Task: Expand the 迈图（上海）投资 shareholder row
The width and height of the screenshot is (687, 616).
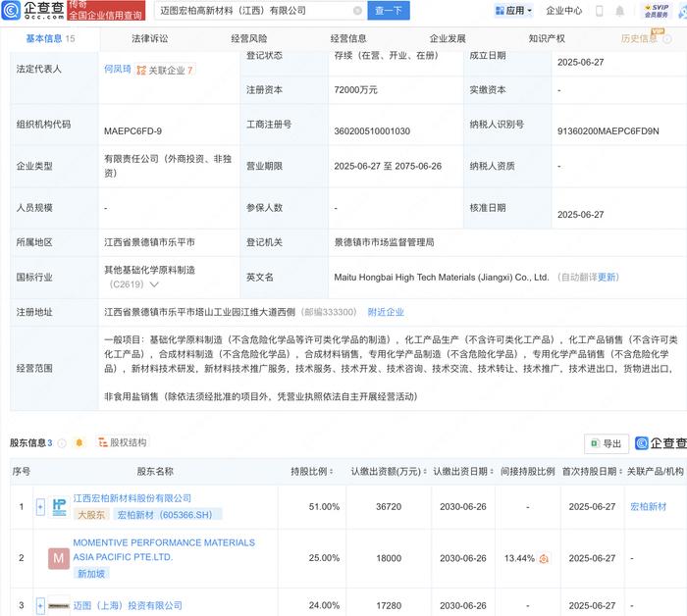Action: pos(40,606)
